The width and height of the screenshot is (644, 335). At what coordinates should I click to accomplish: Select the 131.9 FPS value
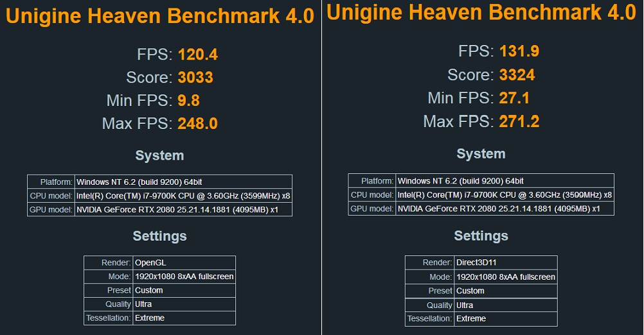pyautogui.click(x=519, y=51)
